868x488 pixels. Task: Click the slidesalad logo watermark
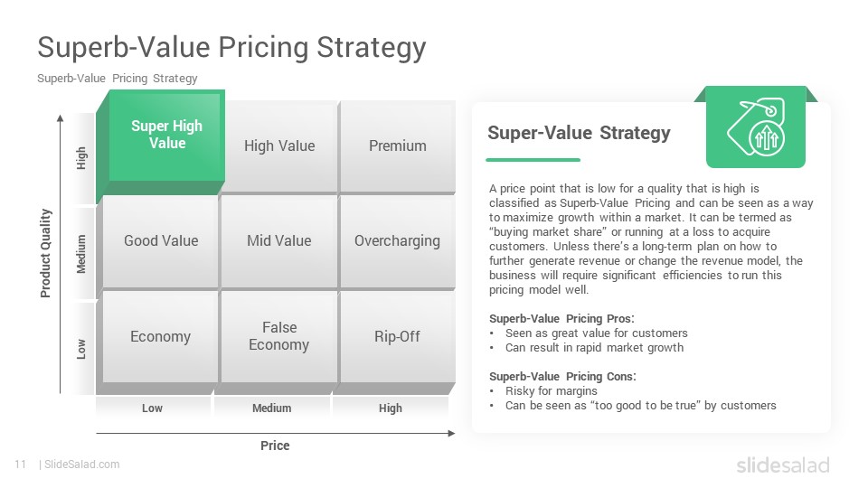pos(783,465)
